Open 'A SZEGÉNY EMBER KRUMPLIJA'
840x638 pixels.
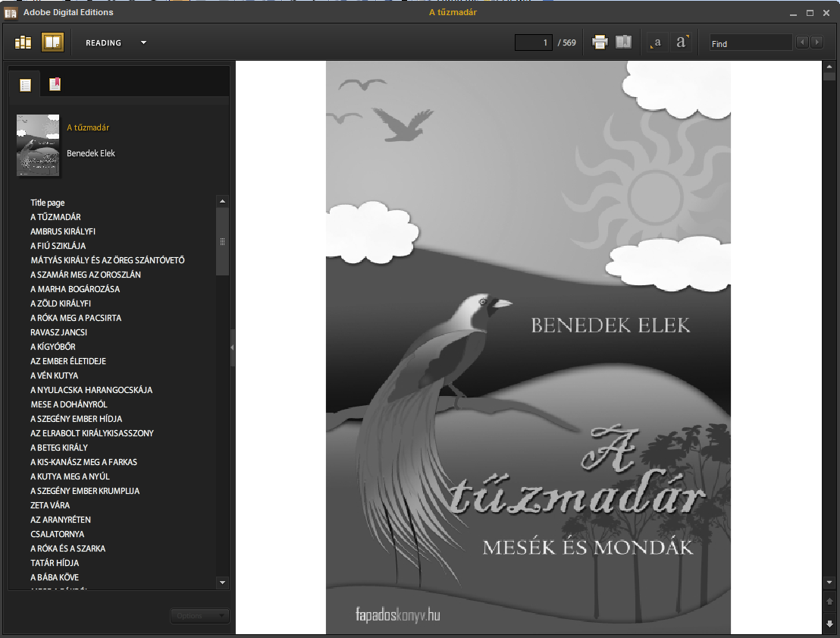[85, 491]
